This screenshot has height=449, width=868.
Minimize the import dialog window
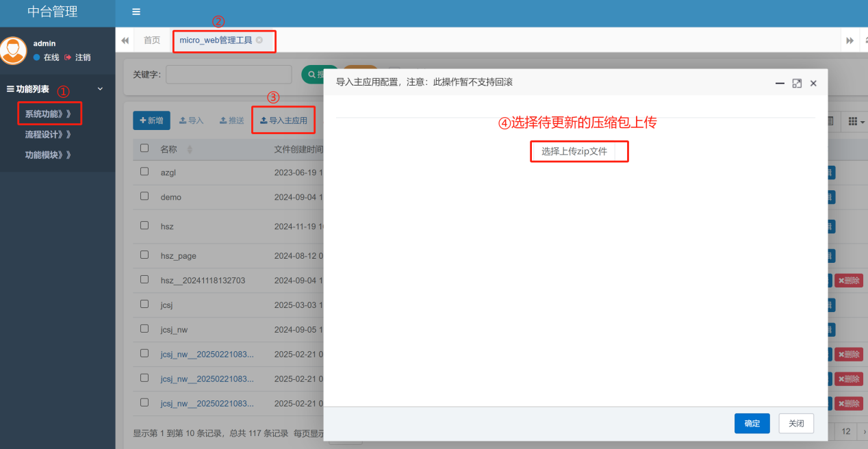pyautogui.click(x=780, y=83)
